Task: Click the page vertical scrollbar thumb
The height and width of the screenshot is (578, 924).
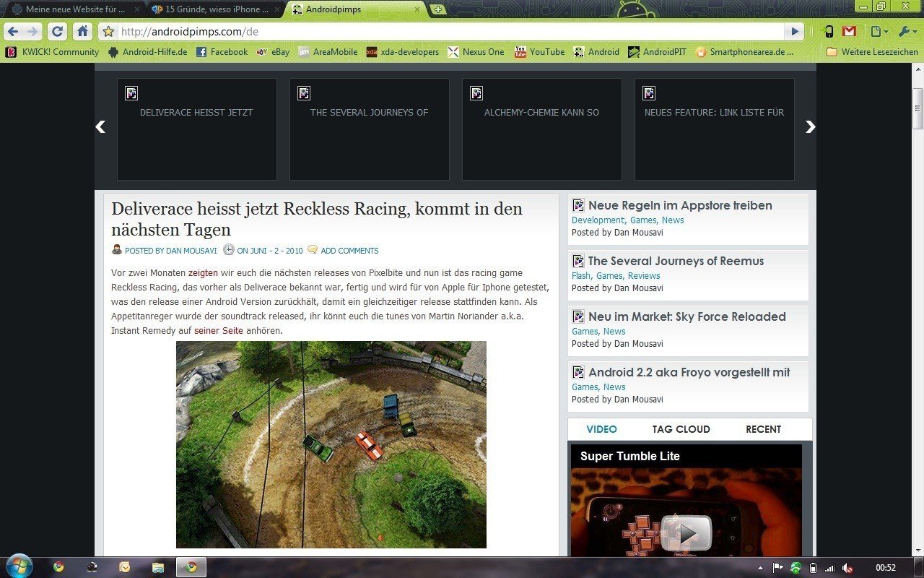Action: [x=918, y=110]
